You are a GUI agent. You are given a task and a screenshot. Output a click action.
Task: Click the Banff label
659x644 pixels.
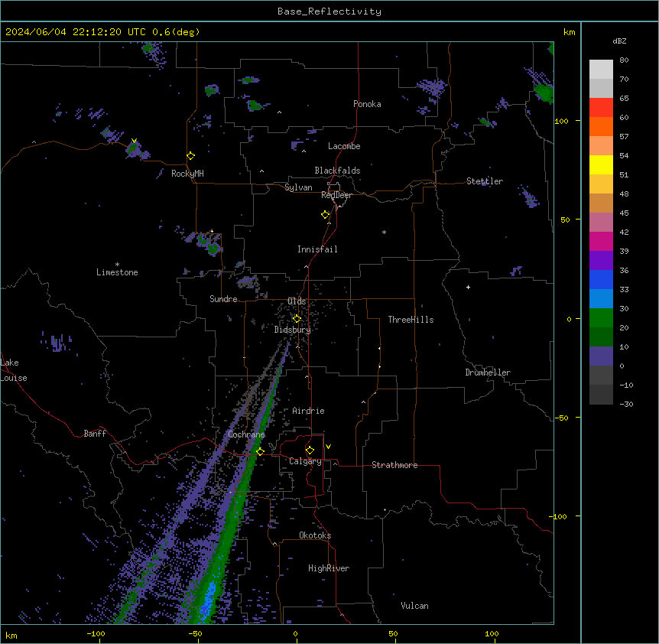pos(95,434)
